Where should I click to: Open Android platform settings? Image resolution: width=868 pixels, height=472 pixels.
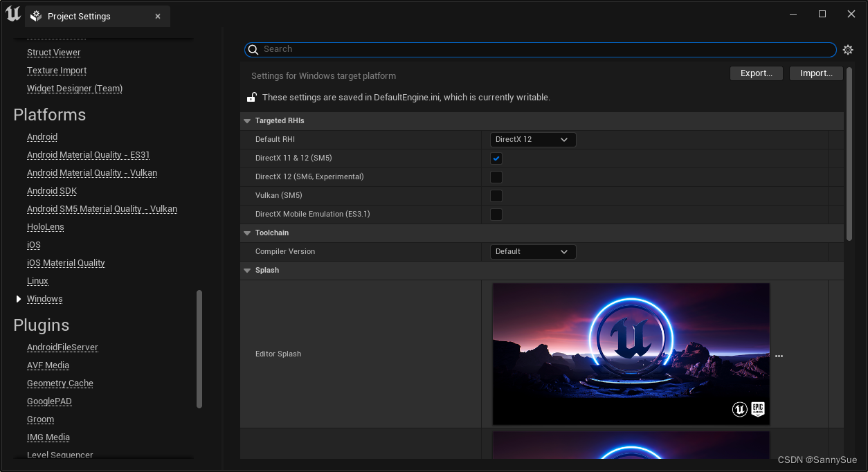[x=42, y=137]
